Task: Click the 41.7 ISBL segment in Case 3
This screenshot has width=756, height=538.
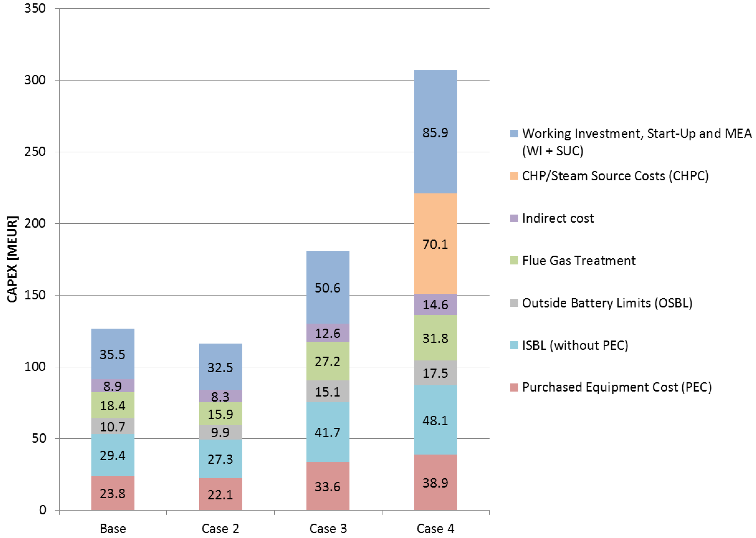Action: [x=327, y=432]
